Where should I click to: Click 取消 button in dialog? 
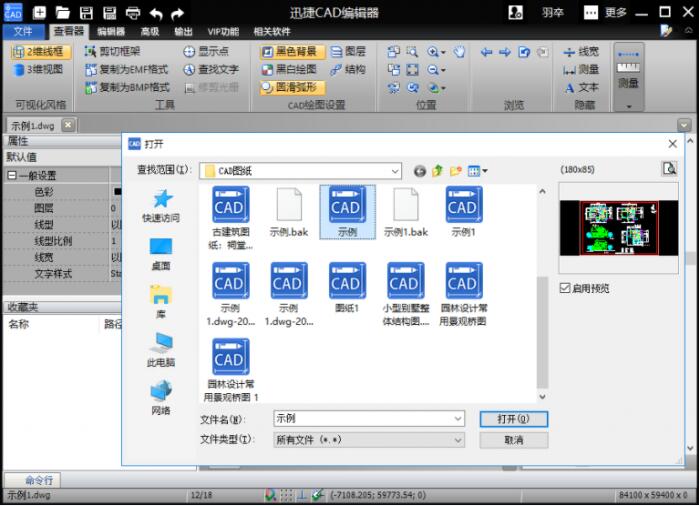(x=514, y=440)
